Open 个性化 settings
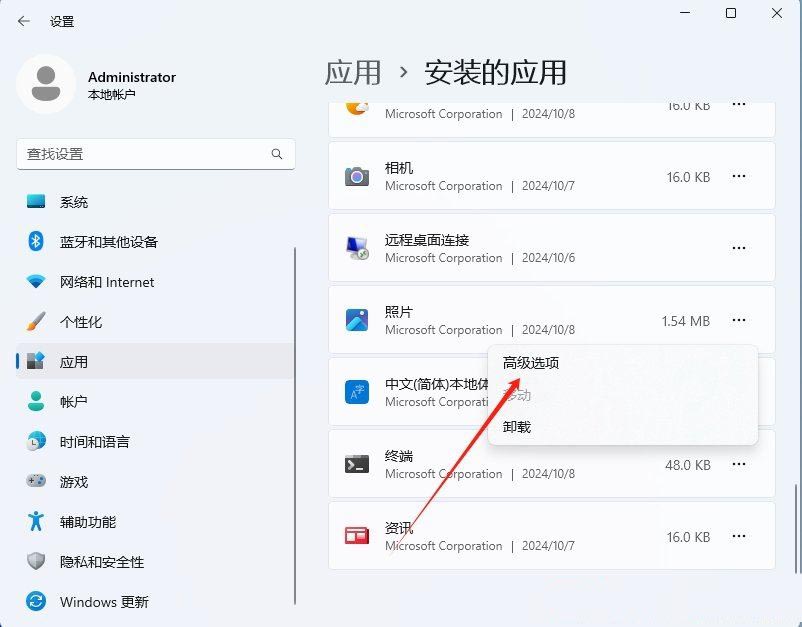 (x=155, y=322)
